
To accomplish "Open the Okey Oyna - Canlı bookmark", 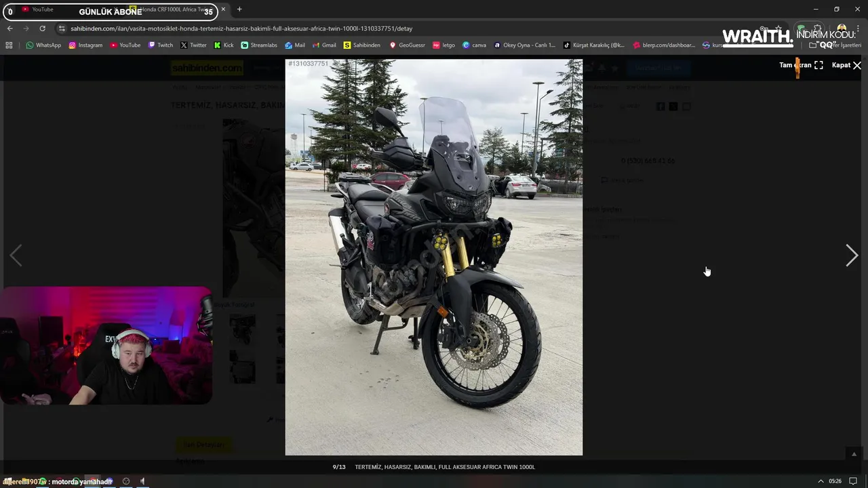I will tap(525, 45).
